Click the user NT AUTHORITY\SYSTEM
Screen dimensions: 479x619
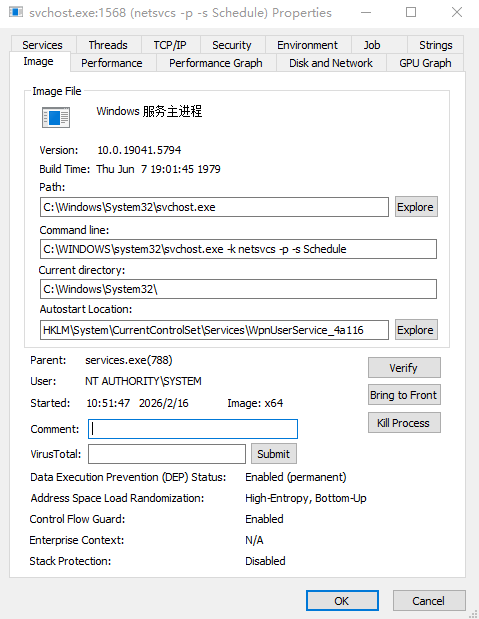pyautogui.click(x=143, y=381)
